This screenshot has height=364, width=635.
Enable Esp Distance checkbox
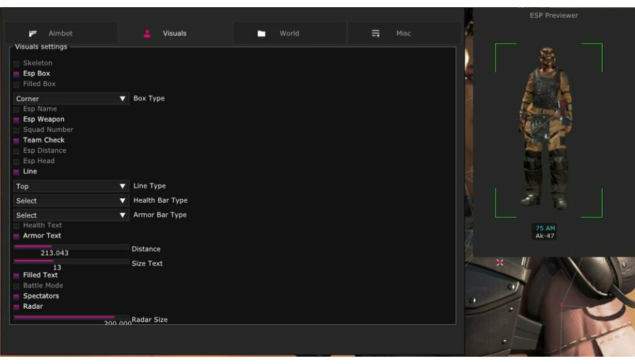(x=16, y=151)
